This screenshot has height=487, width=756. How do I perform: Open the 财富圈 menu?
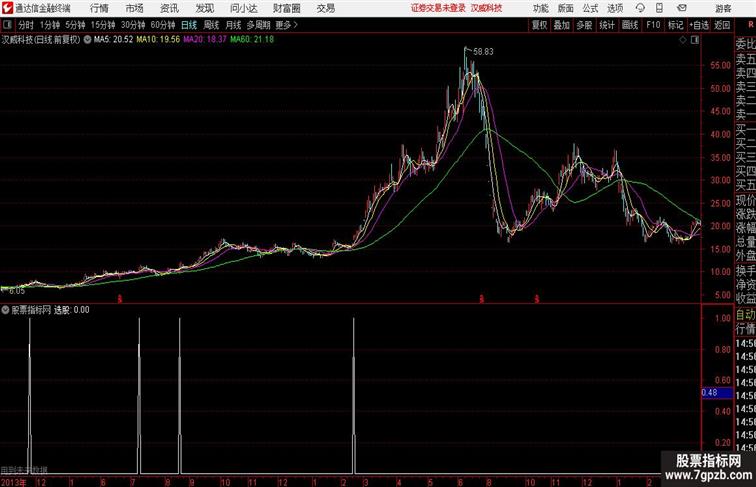pos(286,8)
